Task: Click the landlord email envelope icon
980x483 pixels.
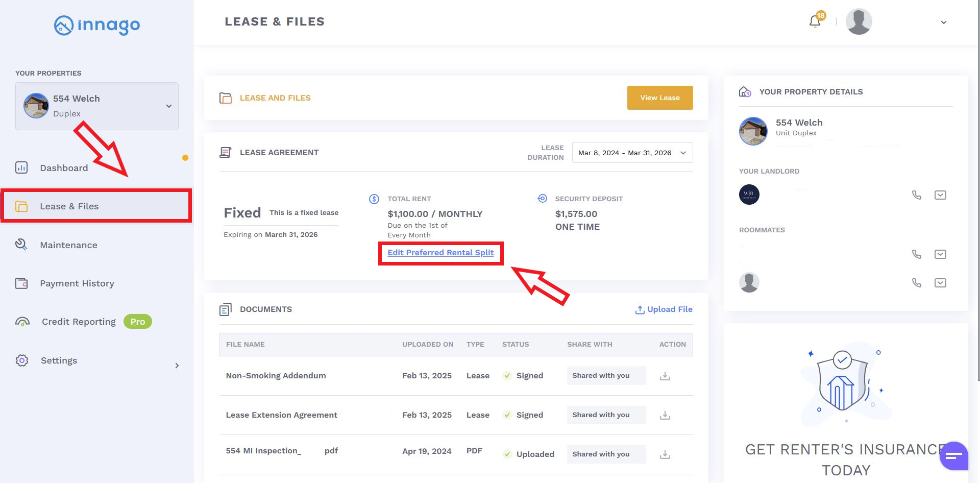Action: [940, 195]
